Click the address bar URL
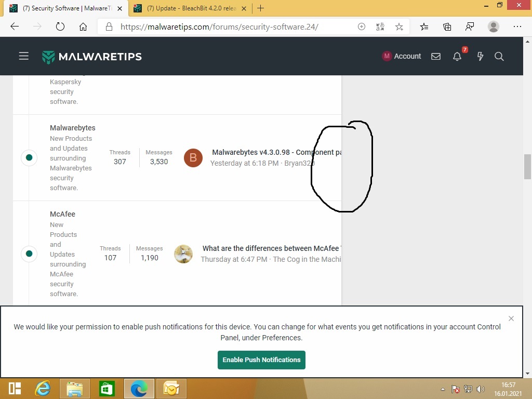 point(219,27)
